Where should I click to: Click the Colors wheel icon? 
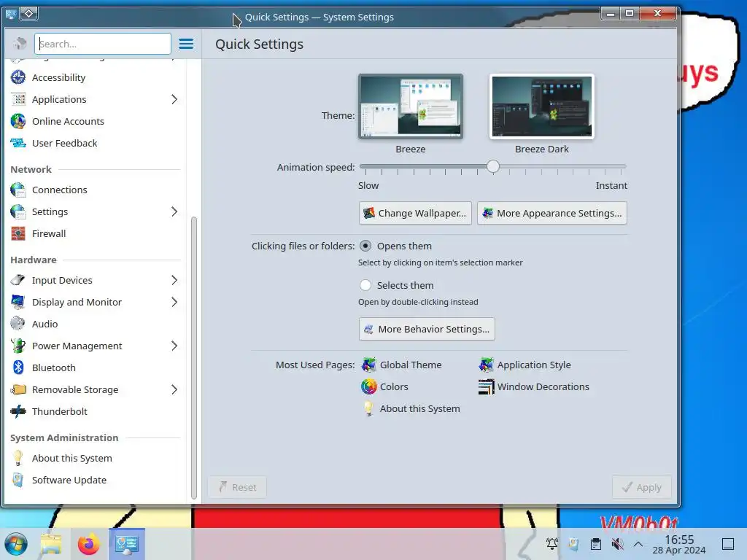point(368,386)
